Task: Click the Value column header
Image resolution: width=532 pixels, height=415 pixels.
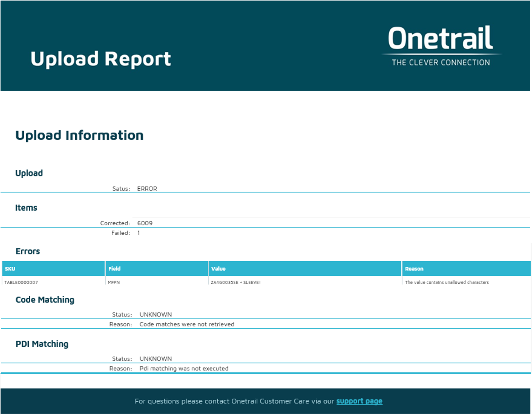Action: [218, 269]
